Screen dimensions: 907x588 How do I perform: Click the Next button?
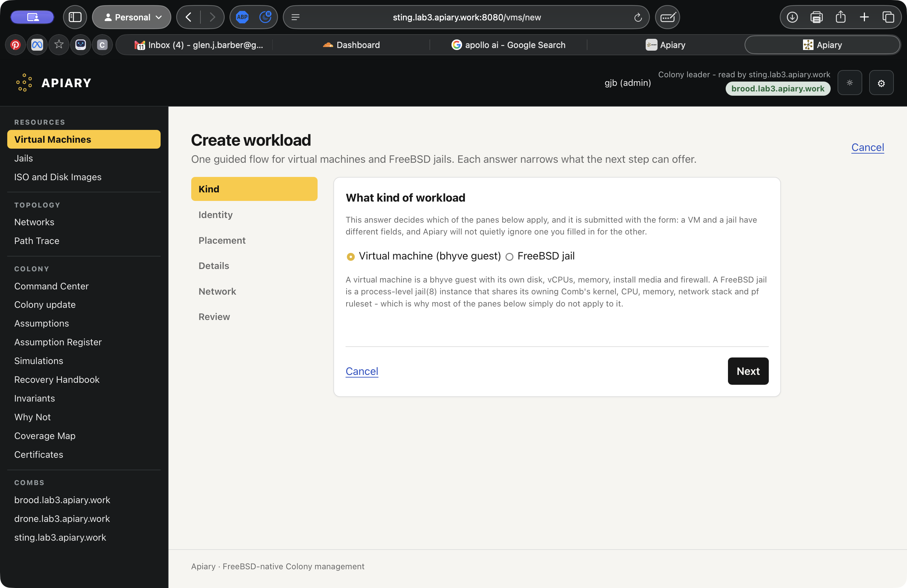pyautogui.click(x=748, y=371)
